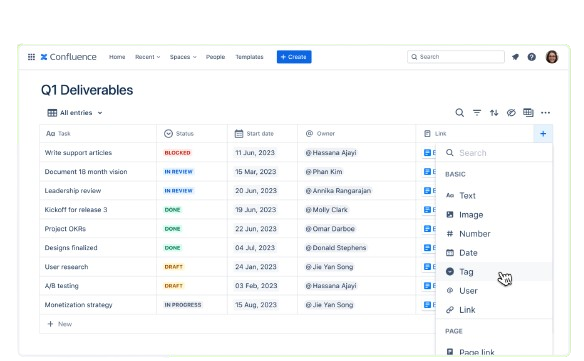Click the Q1 Deliverables title
This screenshot has height=361, width=584.
tap(87, 90)
